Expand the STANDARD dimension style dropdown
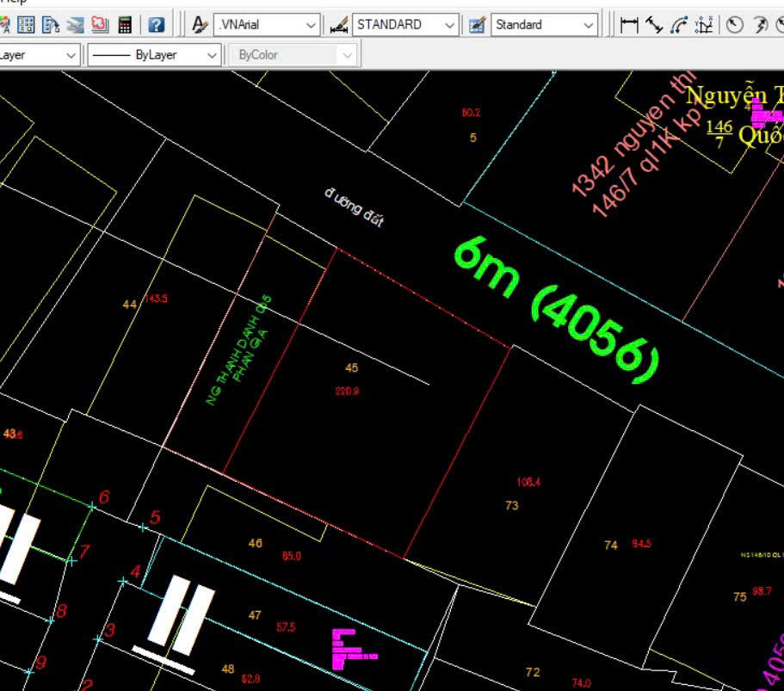 (448, 25)
